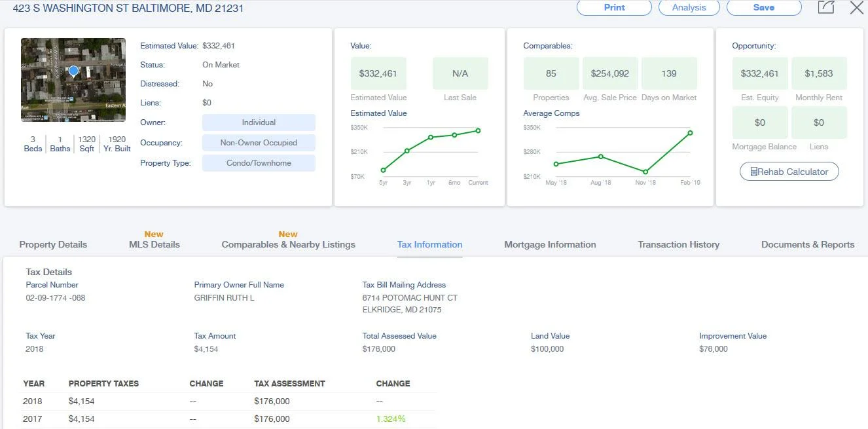
Task: Go to Comparables & Nearby Listings tab
Action: tap(288, 244)
